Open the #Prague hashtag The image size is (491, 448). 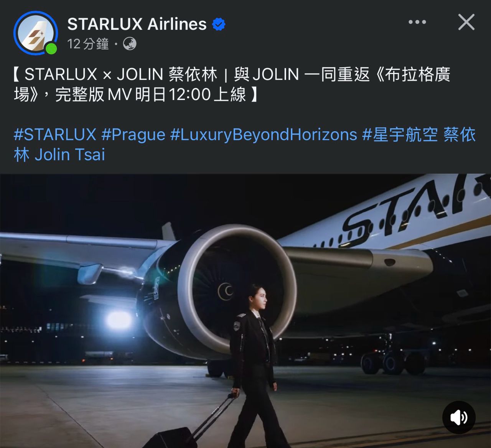tap(133, 135)
